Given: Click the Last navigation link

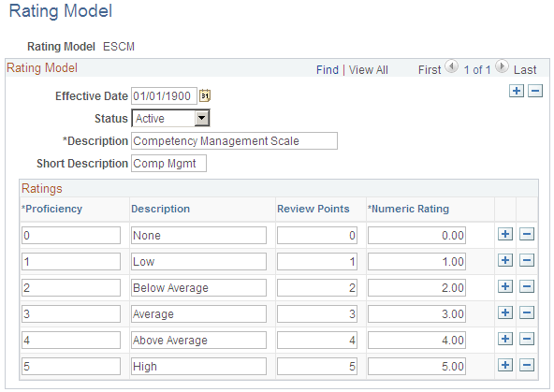Looking at the screenshot, I should pos(525,70).
